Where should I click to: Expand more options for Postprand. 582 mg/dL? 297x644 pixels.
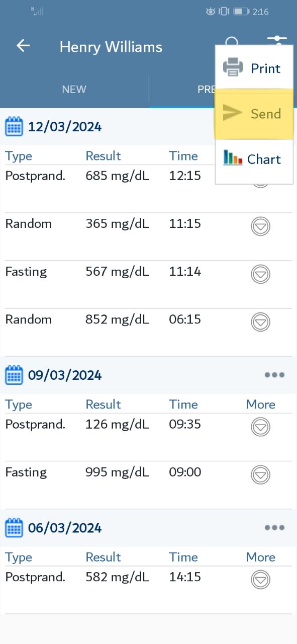pos(260,580)
